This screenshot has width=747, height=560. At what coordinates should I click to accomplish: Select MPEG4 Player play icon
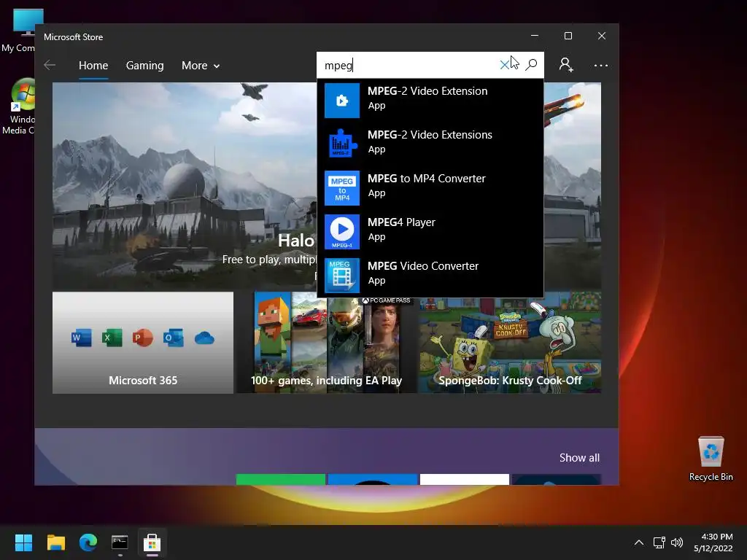(x=342, y=232)
